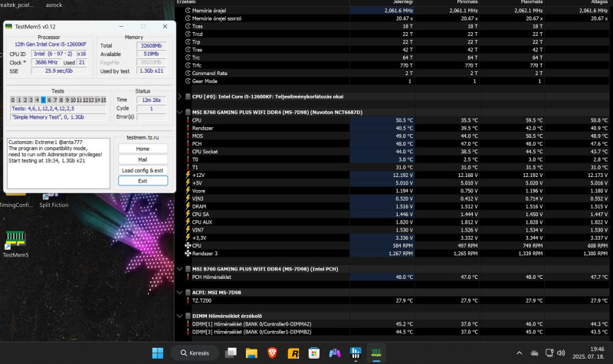This screenshot has height=364, width=613.
Task: Collapse the ACPI: MSI MS-7D98 group
Action: pos(180,293)
